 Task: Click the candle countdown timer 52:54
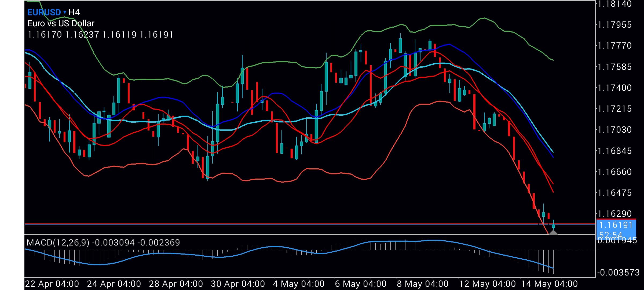pos(611,235)
